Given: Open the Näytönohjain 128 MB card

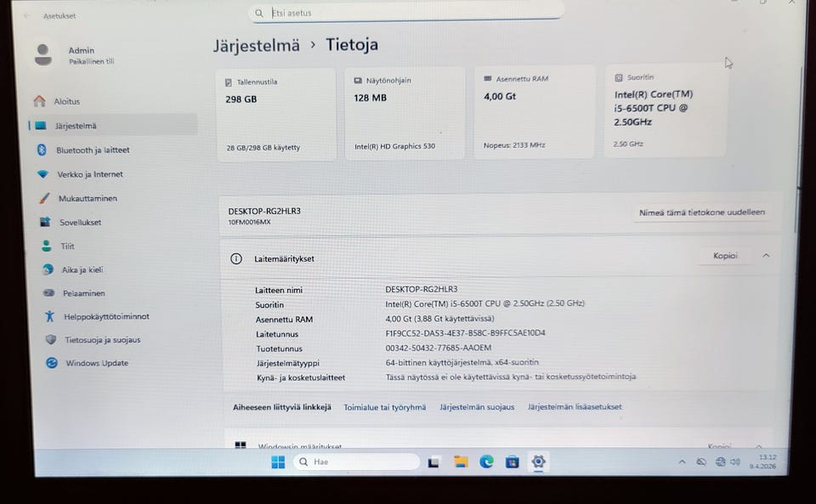Looking at the screenshot, I should (x=405, y=113).
